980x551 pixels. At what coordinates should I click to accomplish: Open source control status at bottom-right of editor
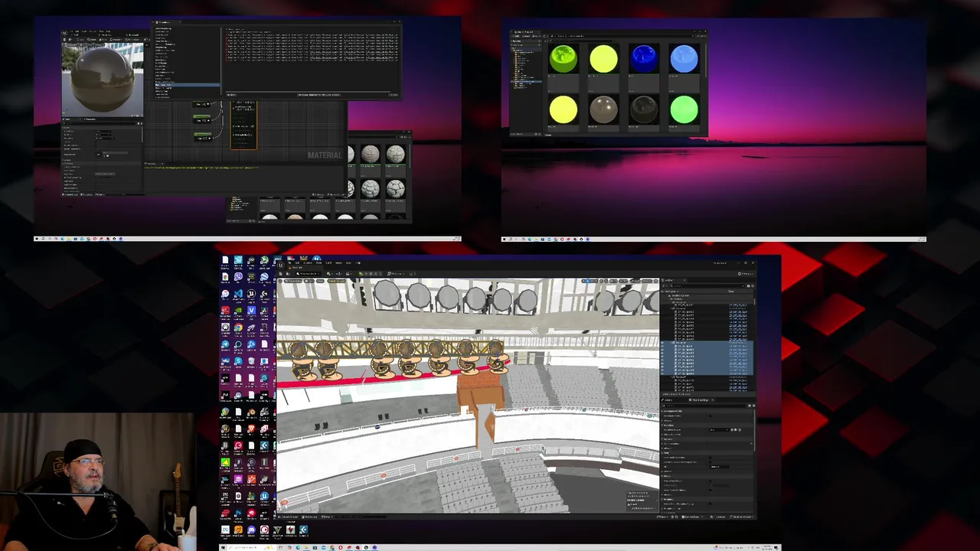(741, 517)
